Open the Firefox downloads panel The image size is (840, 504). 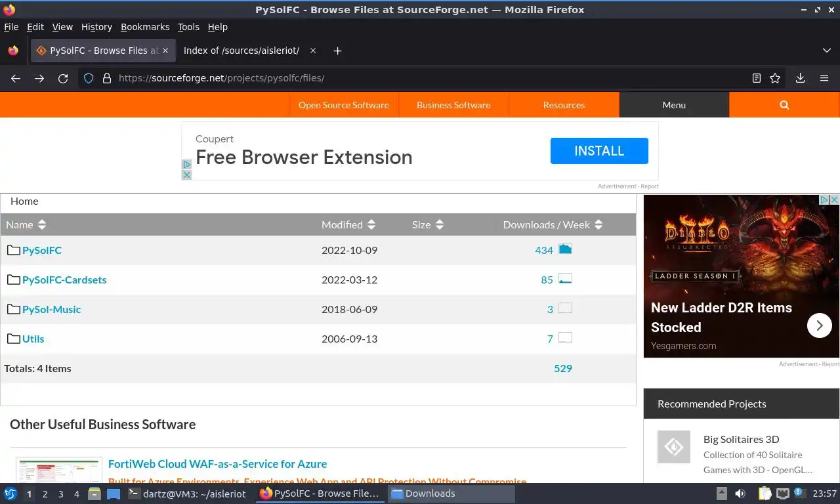800,78
